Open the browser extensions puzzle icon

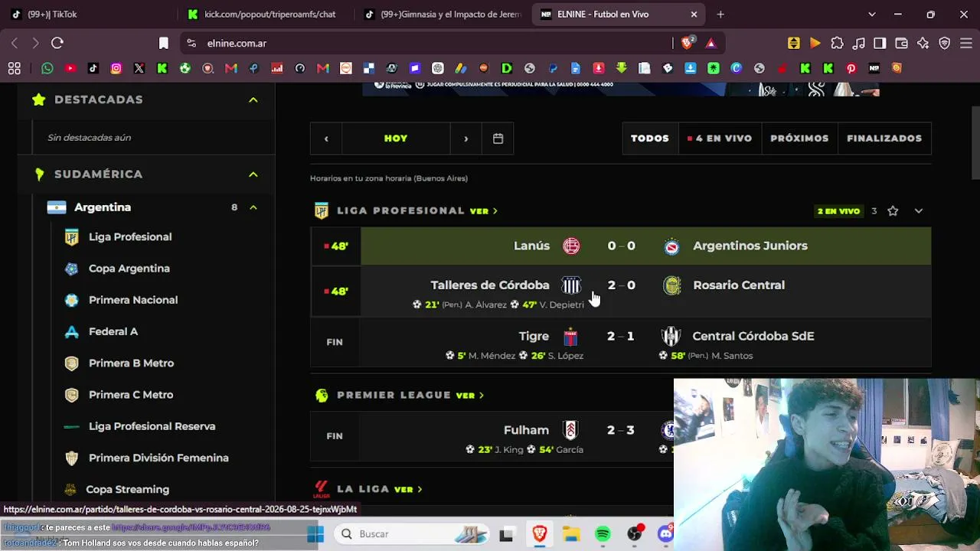[837, 43]
